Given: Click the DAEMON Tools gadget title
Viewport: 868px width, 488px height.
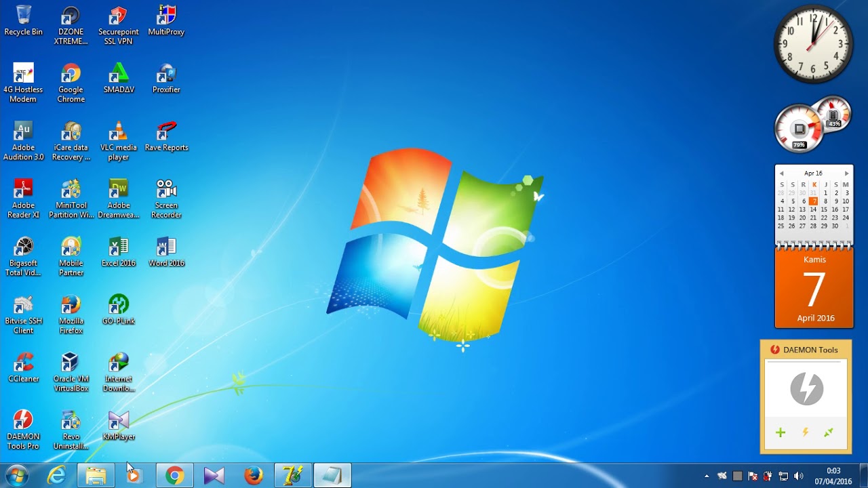Looking at the screenshot, I should tap(810, 350).
